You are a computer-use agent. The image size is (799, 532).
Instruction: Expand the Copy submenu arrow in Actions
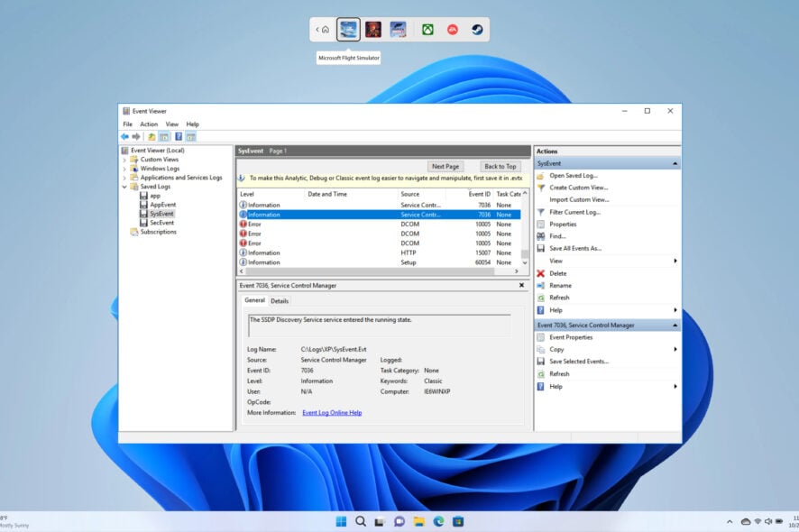(x=675, y=350)
